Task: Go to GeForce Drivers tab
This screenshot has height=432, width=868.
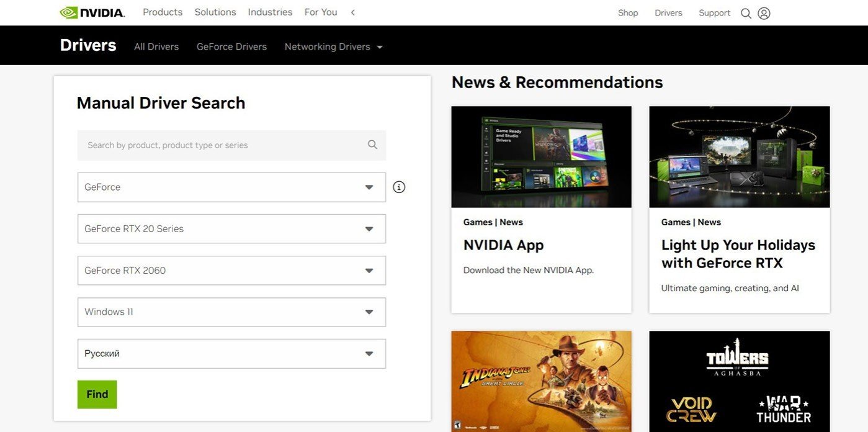Action: (x=231, y=47)
